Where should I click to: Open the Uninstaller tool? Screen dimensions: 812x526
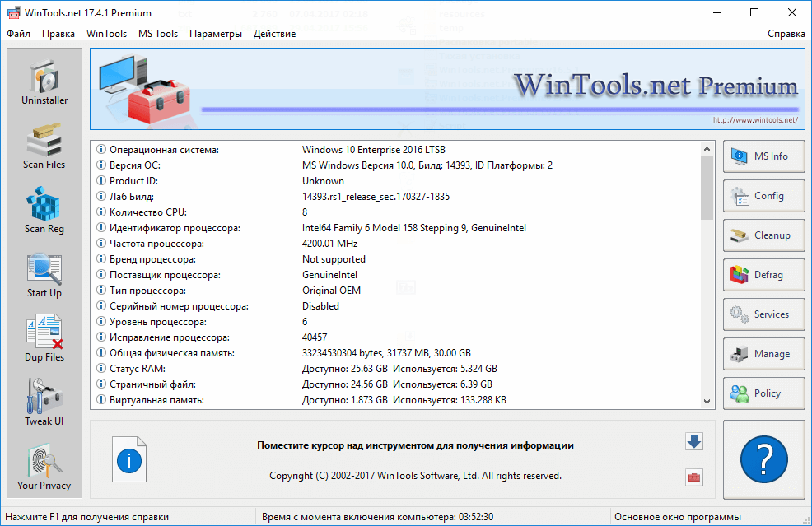pos(44,82)
